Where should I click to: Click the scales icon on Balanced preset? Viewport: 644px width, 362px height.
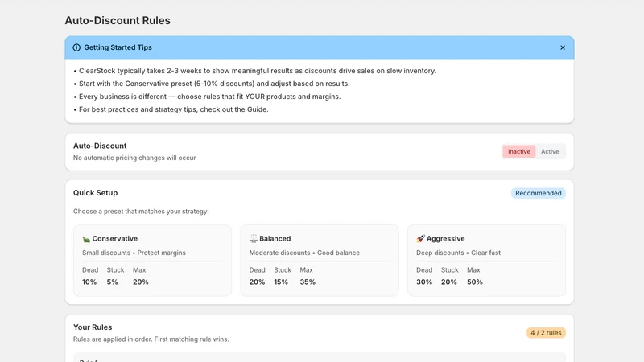pyautogui.click(x=253, y=238)
